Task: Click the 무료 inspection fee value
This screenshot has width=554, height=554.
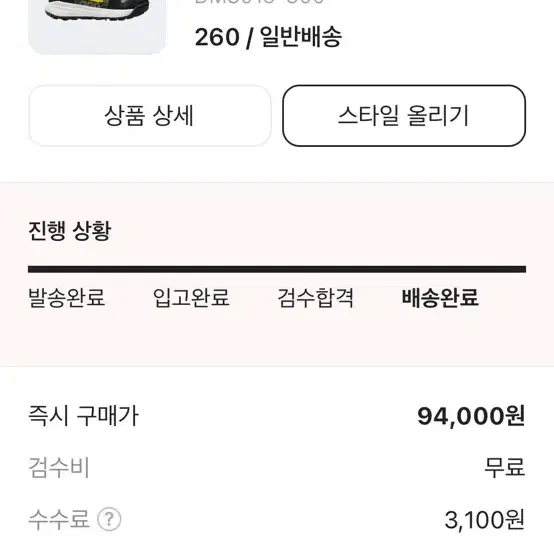Action: [505, 467]
